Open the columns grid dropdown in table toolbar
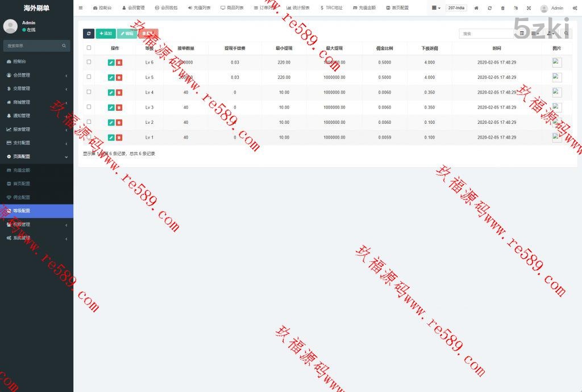Viewport: 582px width, 392px height. (535, 34)
